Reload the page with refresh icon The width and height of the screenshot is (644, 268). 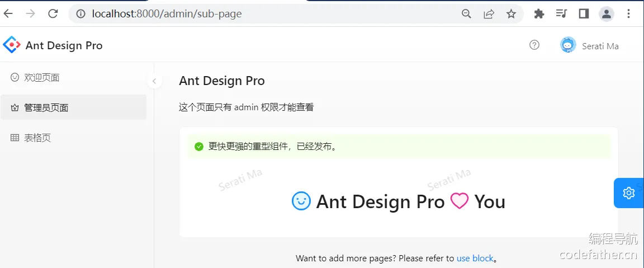click(53, 13)
